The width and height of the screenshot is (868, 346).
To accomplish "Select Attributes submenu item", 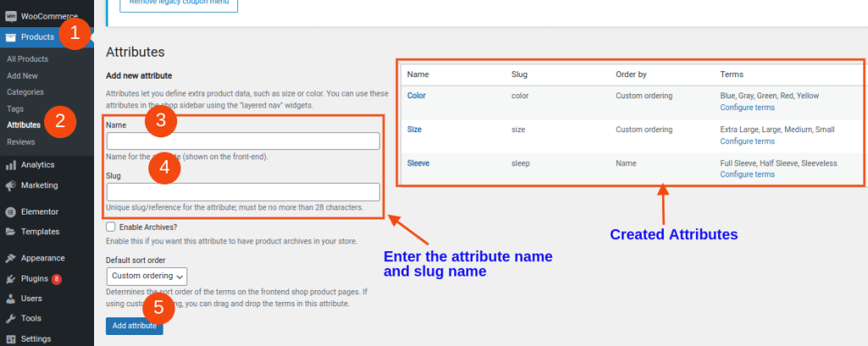I will [24, 126].
